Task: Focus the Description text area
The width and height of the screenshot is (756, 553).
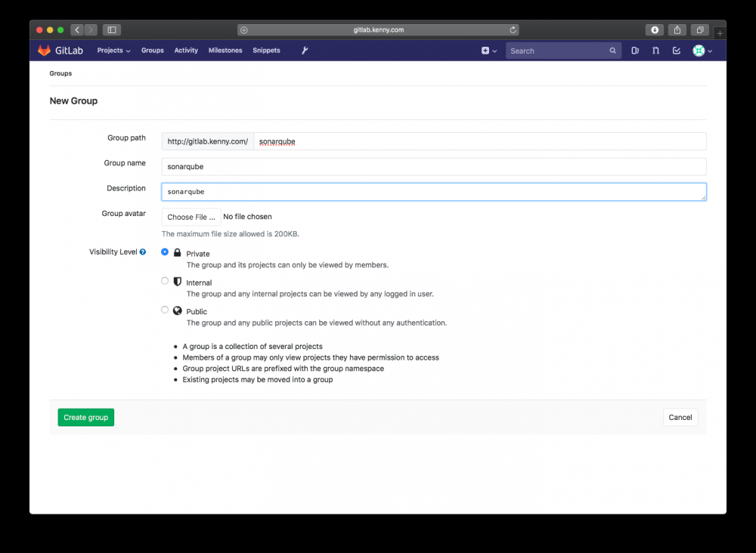Action: pyautogui.click(x=434, y=192)
